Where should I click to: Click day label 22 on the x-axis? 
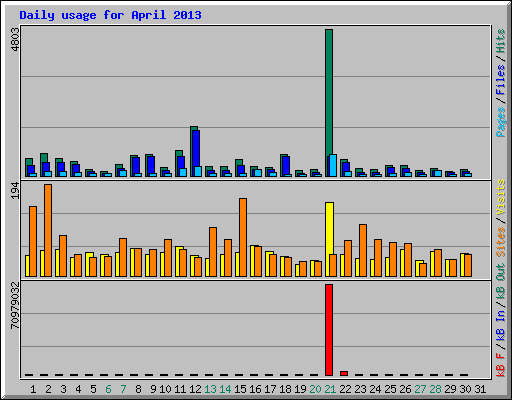tap(345, 389)
